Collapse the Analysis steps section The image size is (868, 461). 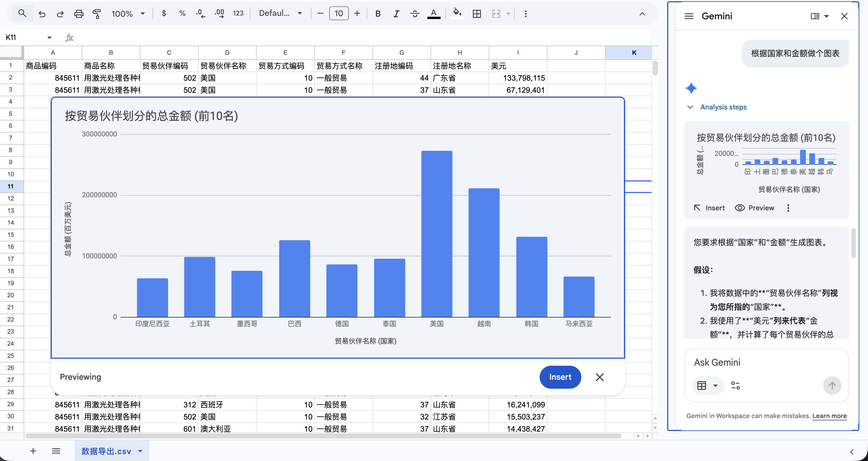coord(690,107)
